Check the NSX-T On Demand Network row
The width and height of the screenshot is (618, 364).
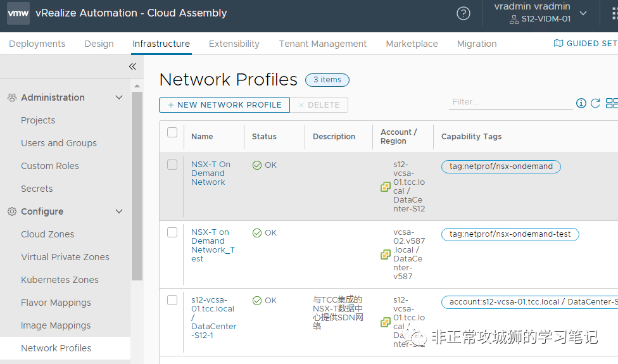[x=172, y=165]
